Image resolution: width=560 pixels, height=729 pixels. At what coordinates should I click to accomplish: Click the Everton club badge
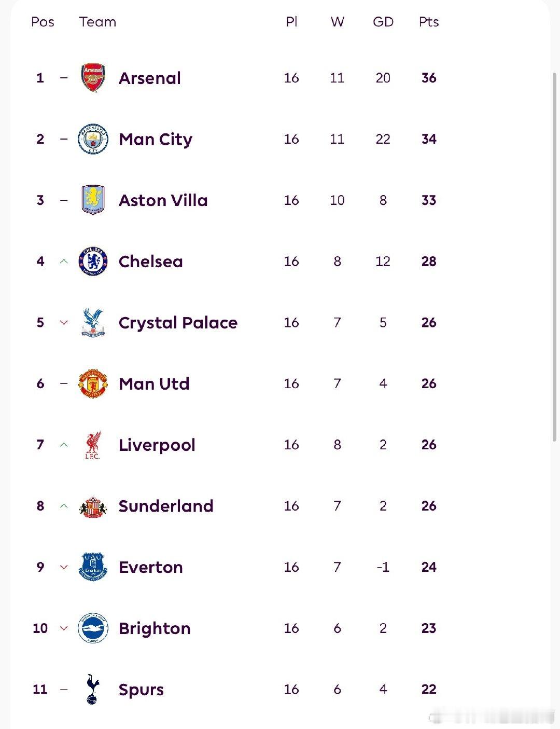(x=93, y=567)
